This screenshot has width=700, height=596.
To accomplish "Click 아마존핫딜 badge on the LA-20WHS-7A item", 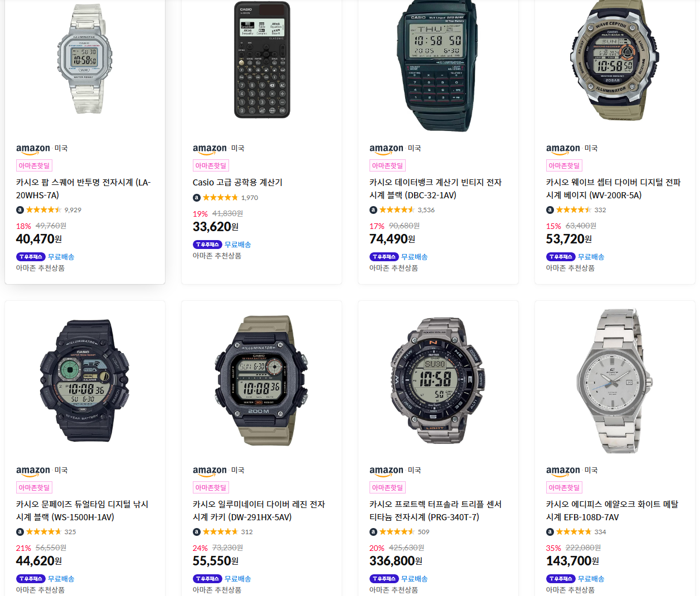I will [34, 165].
